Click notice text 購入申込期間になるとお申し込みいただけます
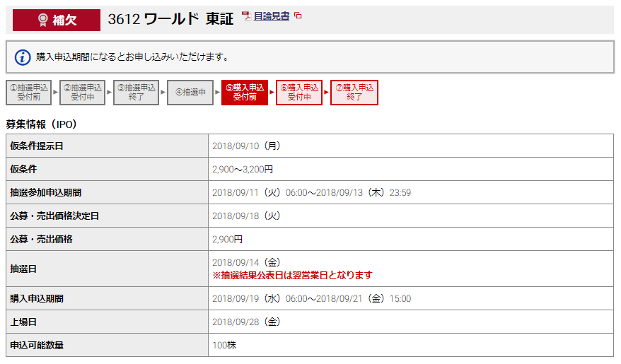The width and height of the screenshot is (621, 364). coord(132,57)
